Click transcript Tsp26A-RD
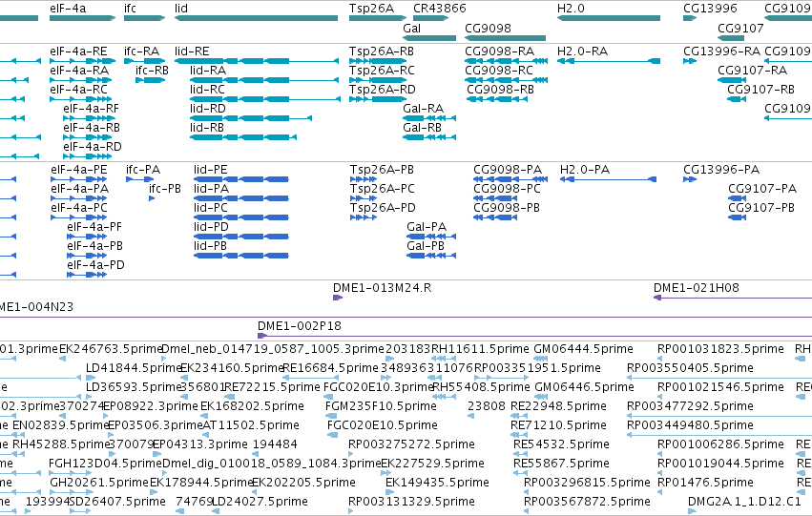The image size is (812, 516). pos(378,99)
